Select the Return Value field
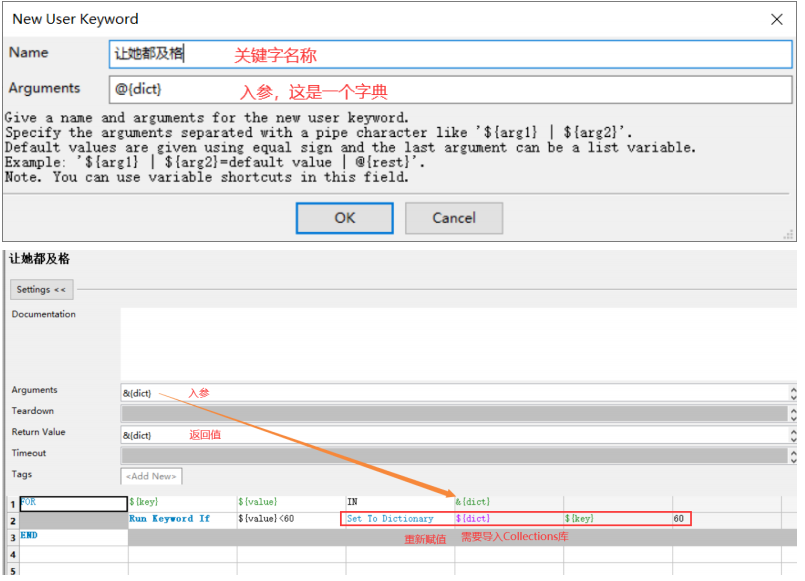Screen dimensions: 805x581 click(x=455, y=435)
